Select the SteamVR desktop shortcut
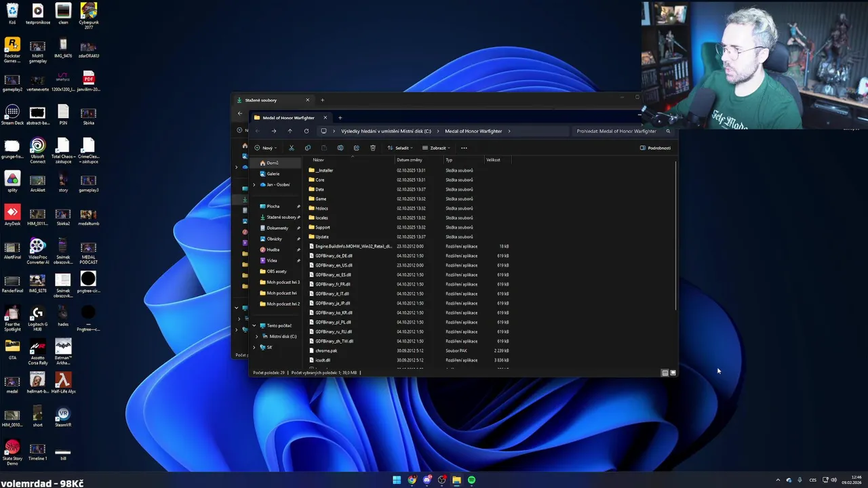Image resolution: width=868 pixels, height=488 pixels. (x=63, y=418)
